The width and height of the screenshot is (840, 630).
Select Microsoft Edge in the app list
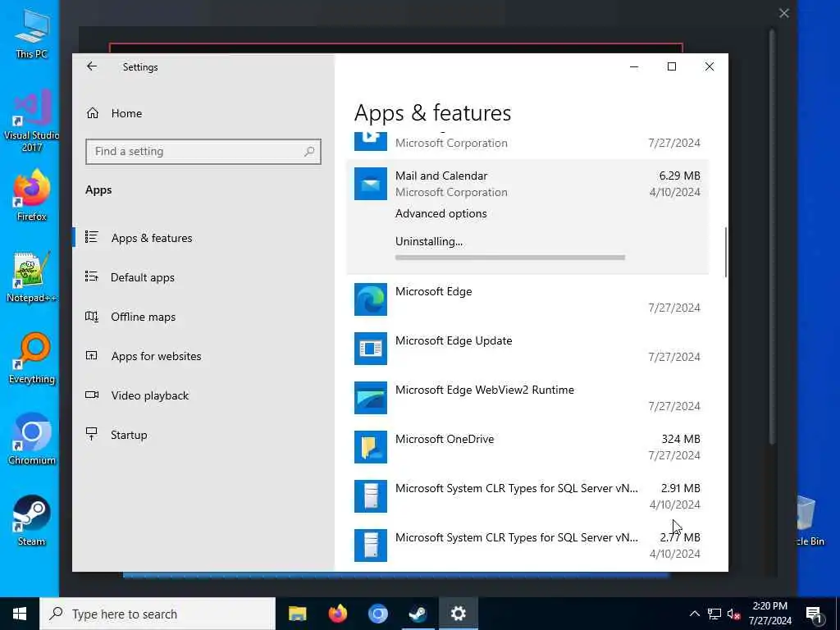527,299
